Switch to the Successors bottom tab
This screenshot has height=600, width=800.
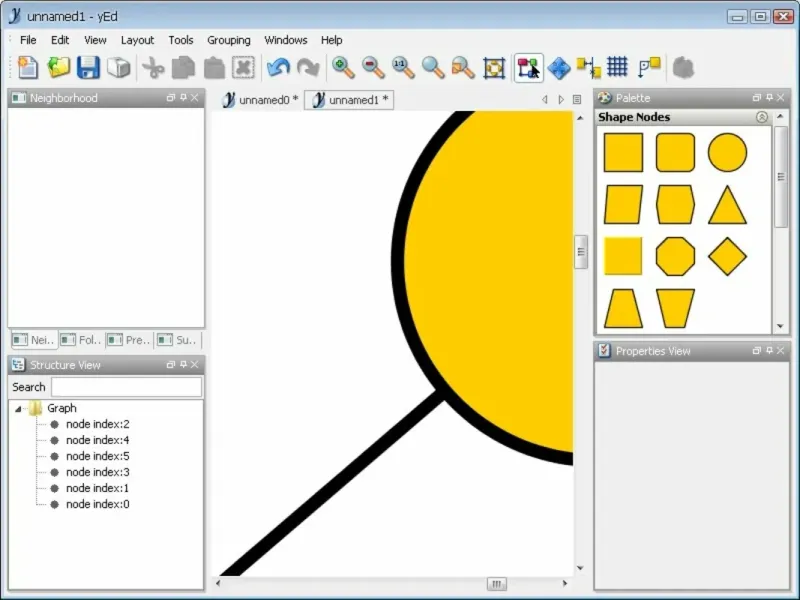[x=178, y=340]
